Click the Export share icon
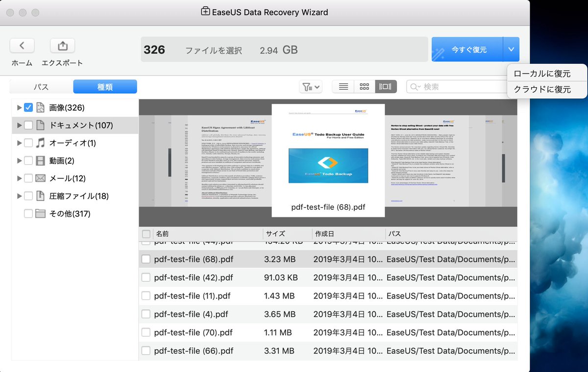 click(63, 46)
